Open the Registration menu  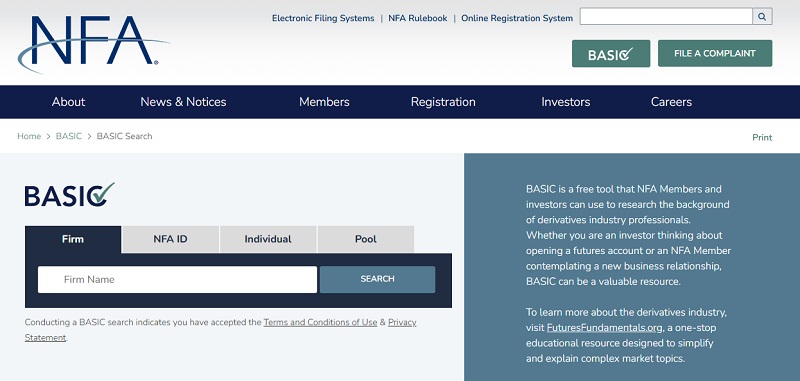click(443, 102)
